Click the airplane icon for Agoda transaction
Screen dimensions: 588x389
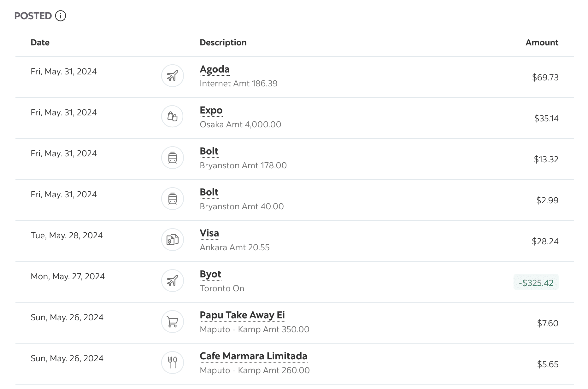click(173, 76)
